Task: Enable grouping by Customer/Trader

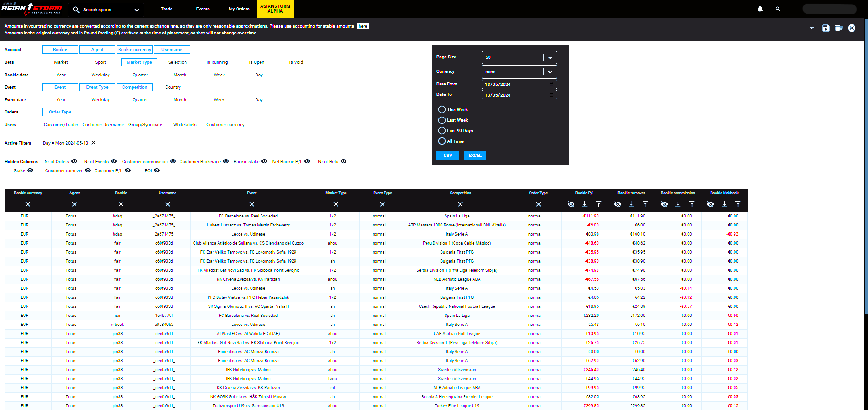Action: (61, 125)
